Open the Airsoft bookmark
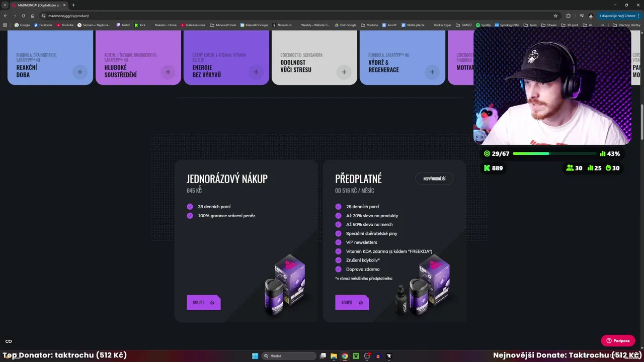This screenshot has height=362, width=644. (x=389, y=25)
